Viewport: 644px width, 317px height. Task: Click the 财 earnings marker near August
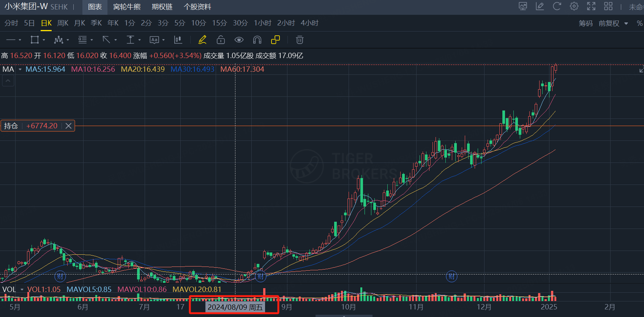[x=260, y=276]
